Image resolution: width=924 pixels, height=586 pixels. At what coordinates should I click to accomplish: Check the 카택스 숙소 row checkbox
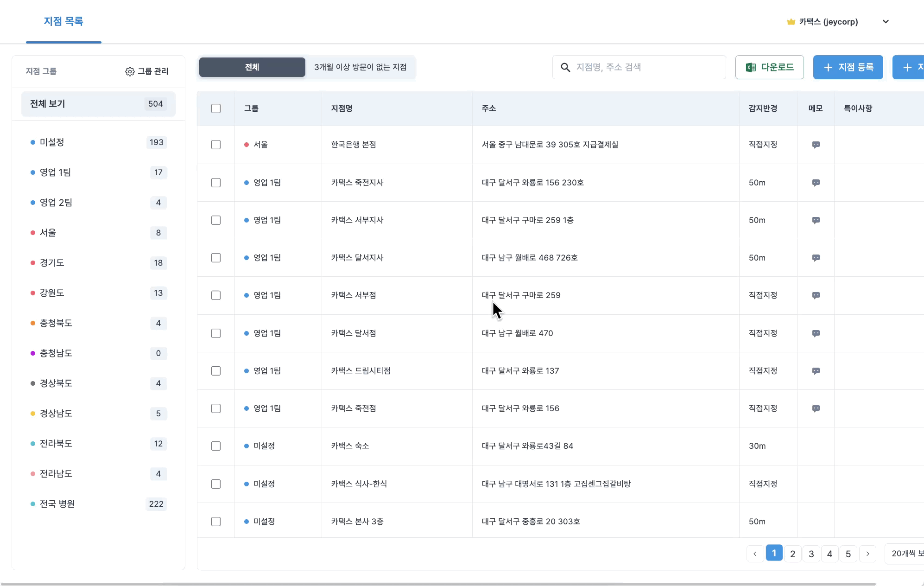click(216, 446)
